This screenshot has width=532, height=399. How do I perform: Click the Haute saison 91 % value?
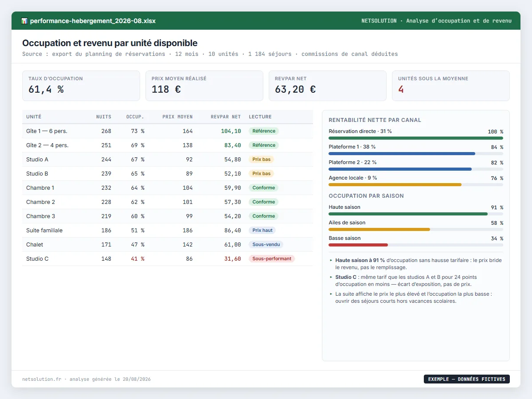pyautogui.click(x=497, y=207)
